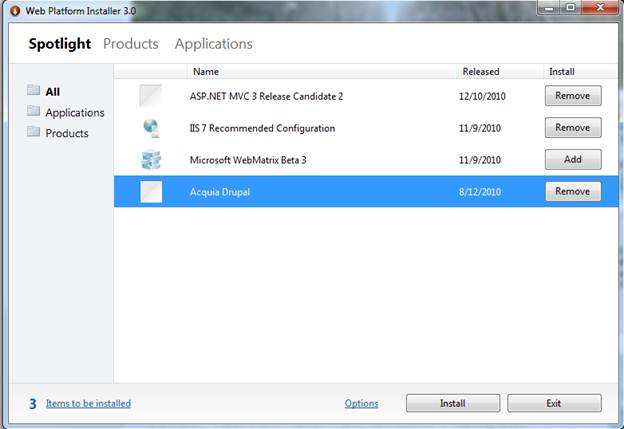
Task: Click the Web Platform Installer title bar icon
Action: pyautogui.click(x=15, y=11)
